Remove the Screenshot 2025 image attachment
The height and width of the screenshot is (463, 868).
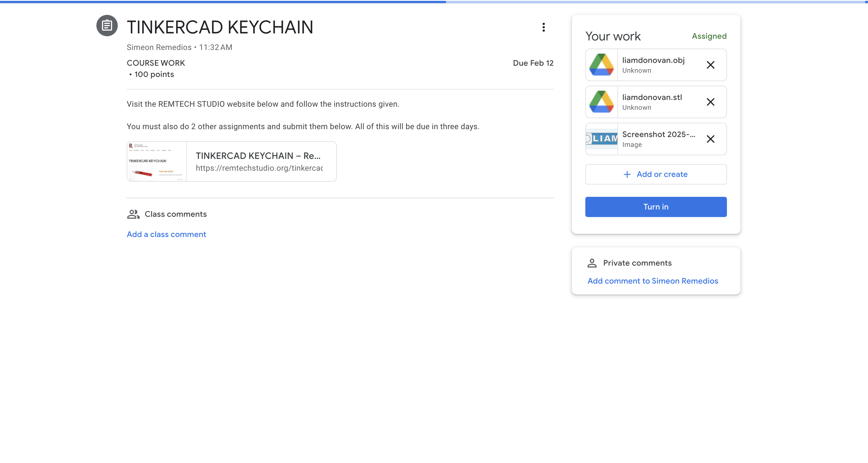point(710,139)
